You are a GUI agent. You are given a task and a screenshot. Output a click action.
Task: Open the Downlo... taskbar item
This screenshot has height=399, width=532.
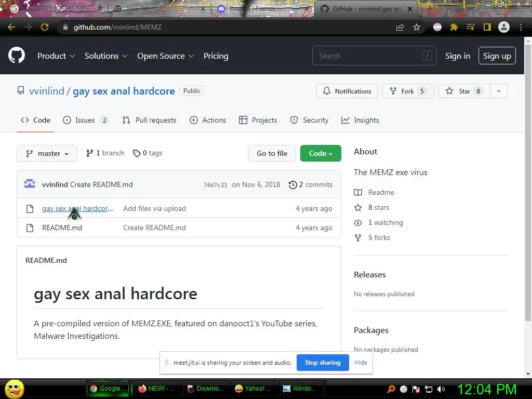click(x=206, y=389)
